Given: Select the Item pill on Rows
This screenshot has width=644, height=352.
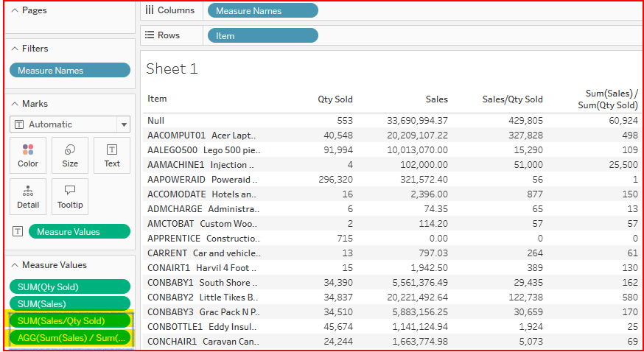Looking at the screenshot, I should [x=263, y=35].
